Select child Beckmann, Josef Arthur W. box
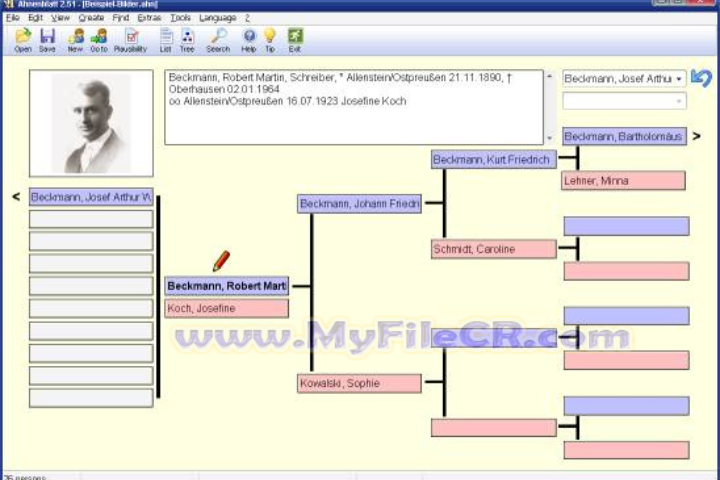The width and height of the screenshot is (720, 480). [x=91, y=197]
